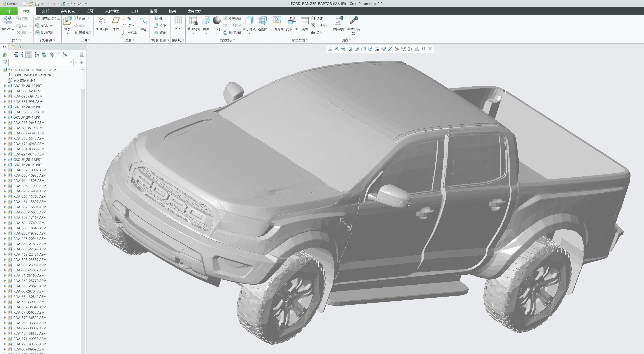Click the Assemble (组装) icon
This screenshot has height=354, width=644.
pos(67,21)
